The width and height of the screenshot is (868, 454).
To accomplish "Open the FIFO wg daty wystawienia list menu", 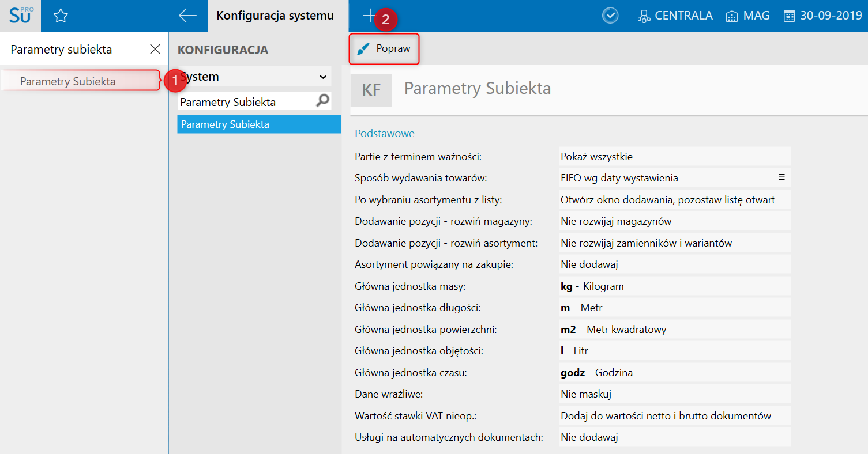I will [x=781, y=177].
